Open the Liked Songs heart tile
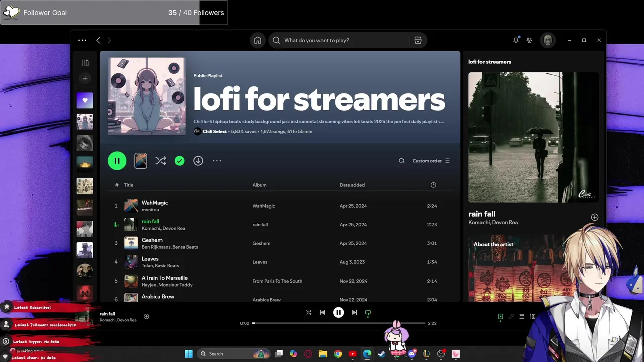 click(85, 100)
